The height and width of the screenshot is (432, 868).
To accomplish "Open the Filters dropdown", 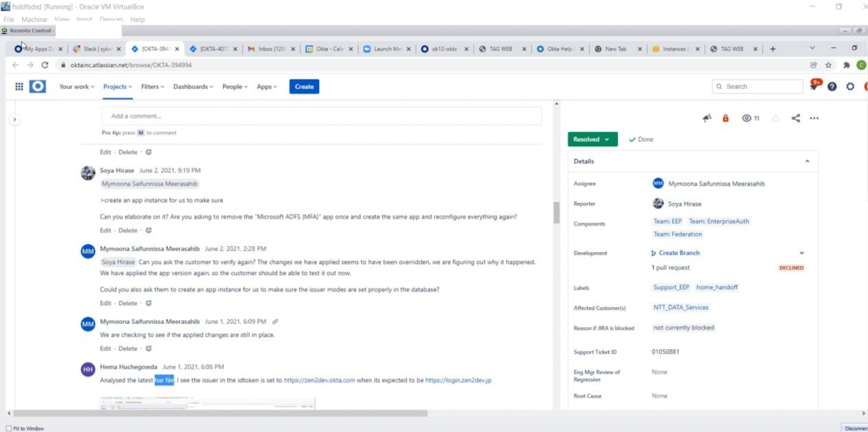I will [152, 87].
